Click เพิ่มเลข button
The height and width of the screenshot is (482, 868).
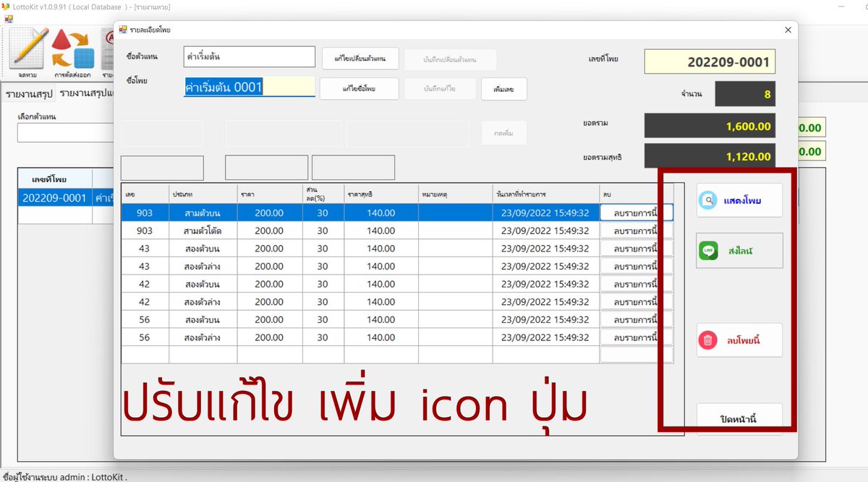coord(504,89)
